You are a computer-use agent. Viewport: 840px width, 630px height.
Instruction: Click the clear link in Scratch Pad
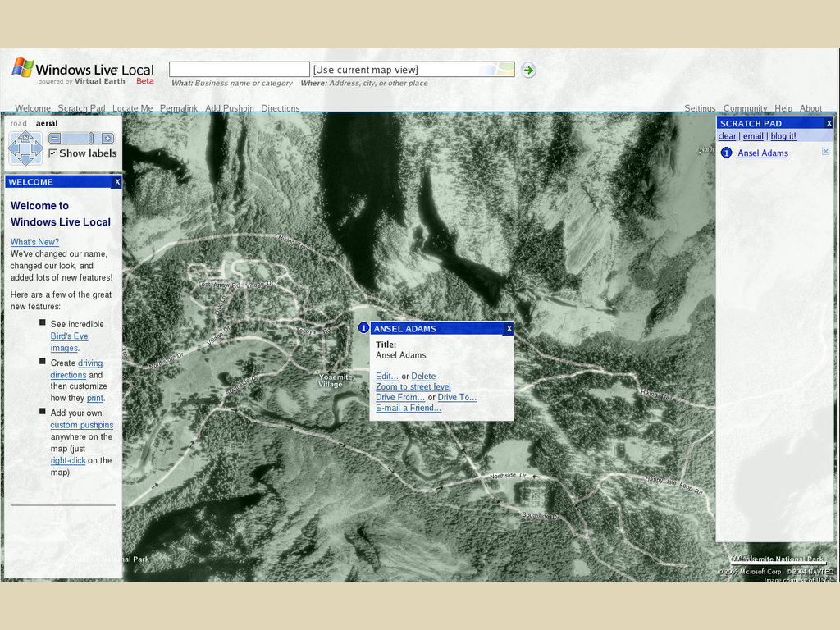pos(727,136)
